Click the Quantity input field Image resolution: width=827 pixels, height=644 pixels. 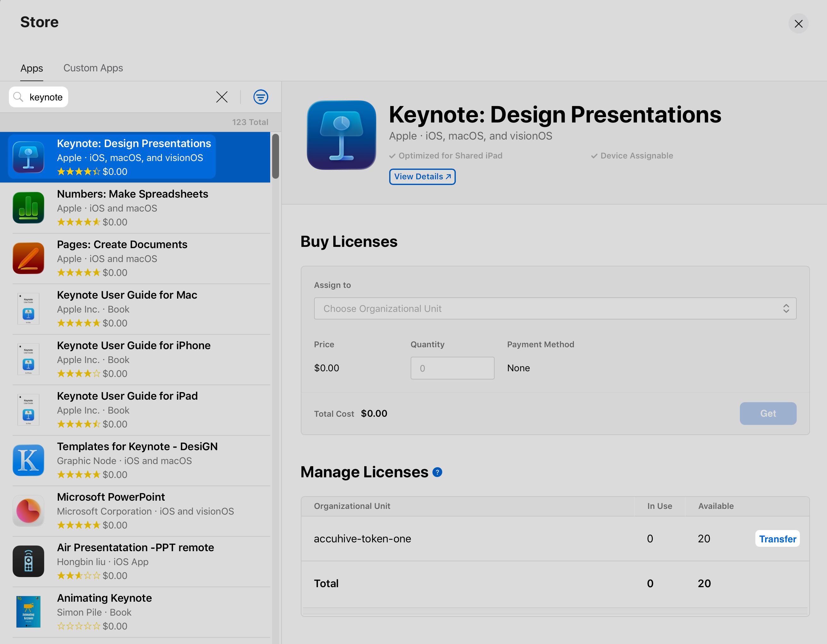tap(453, 368)
